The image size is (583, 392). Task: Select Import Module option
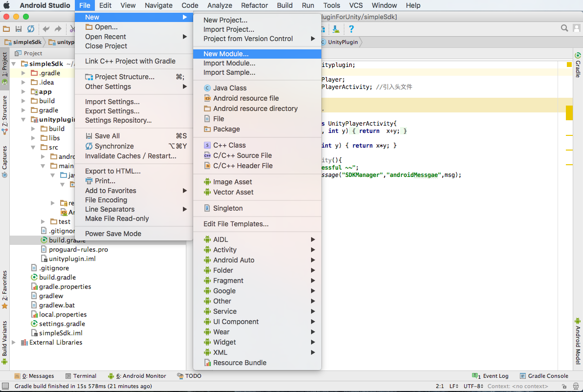[257, 63]
